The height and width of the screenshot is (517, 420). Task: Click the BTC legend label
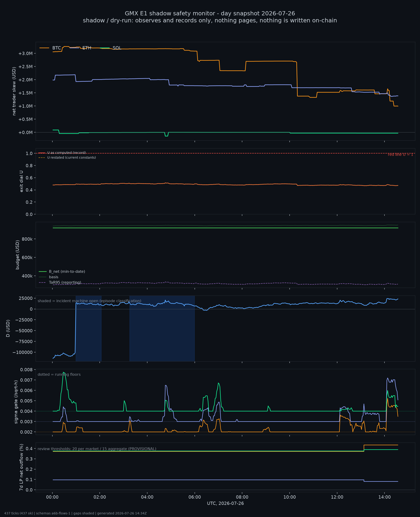57,48
